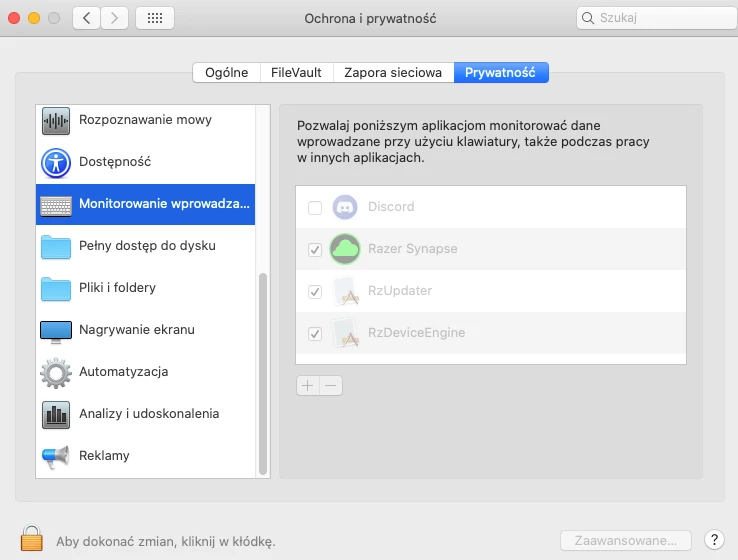738x560 pixels.
Task: Select Rozpoznawanie mowy in the list
Action: click(x=145, y=120)
